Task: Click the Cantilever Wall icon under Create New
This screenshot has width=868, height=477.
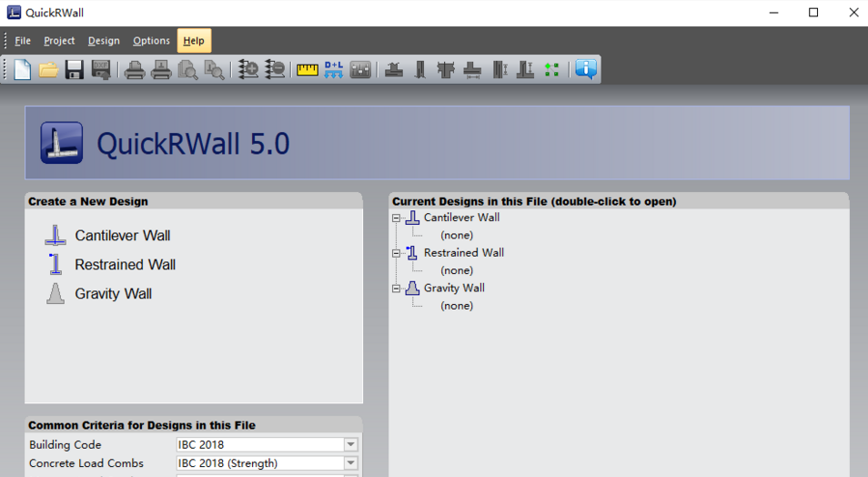Action: pyautogui.click(x=56, y=236)
